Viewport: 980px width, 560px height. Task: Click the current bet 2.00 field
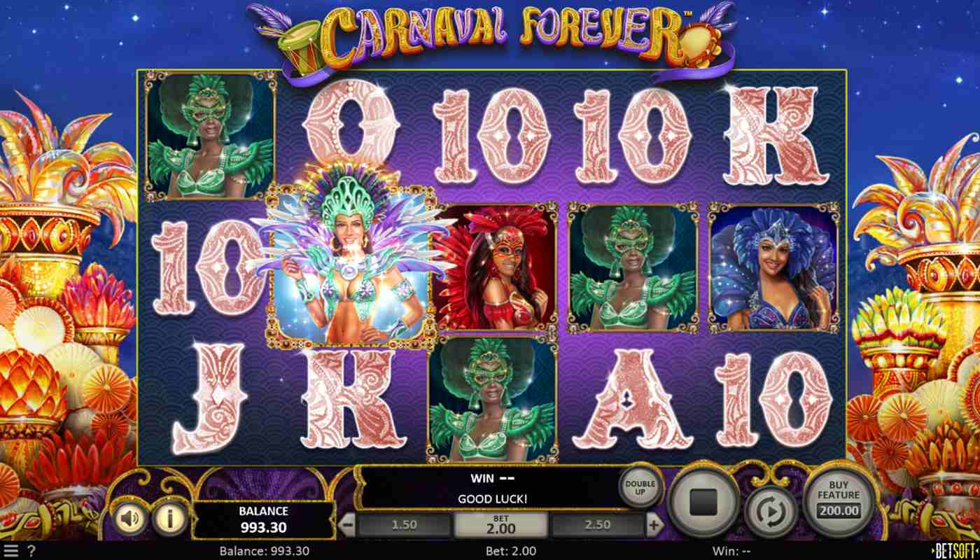[x=500, y=524]
